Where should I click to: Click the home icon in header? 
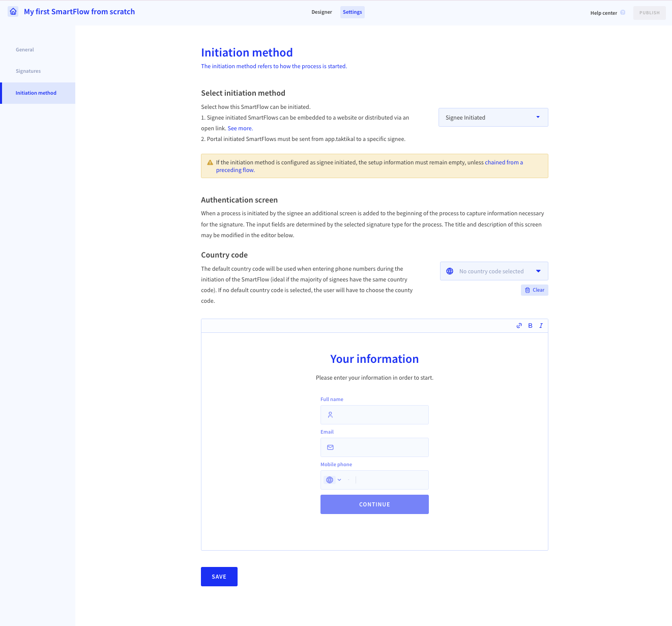pos(13,11)
